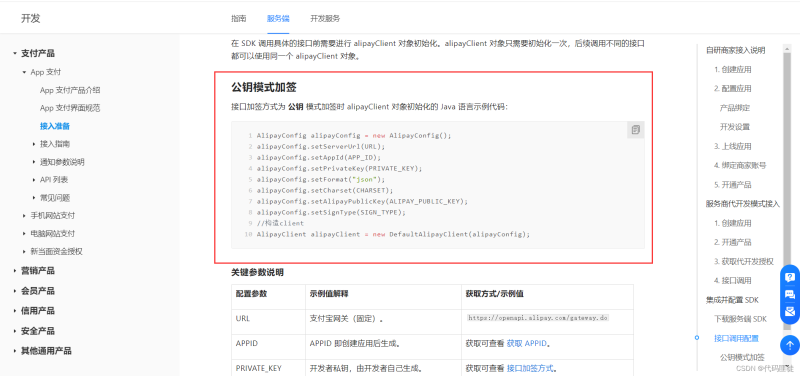Jump to 自研商家接入说明 in outline
Viewport: 800px width, 376px height.
click(x=735, y=50)
